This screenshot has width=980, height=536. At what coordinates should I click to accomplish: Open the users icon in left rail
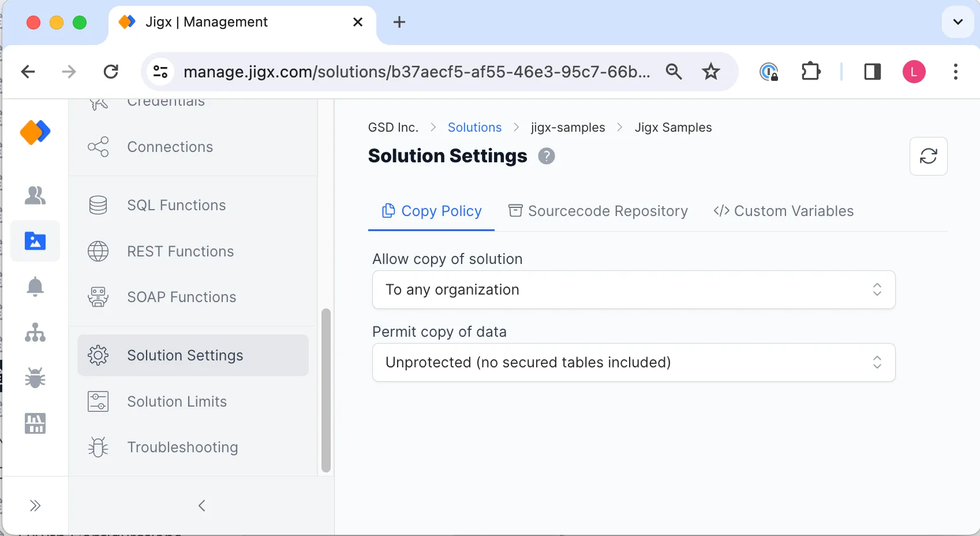point(35,195)
